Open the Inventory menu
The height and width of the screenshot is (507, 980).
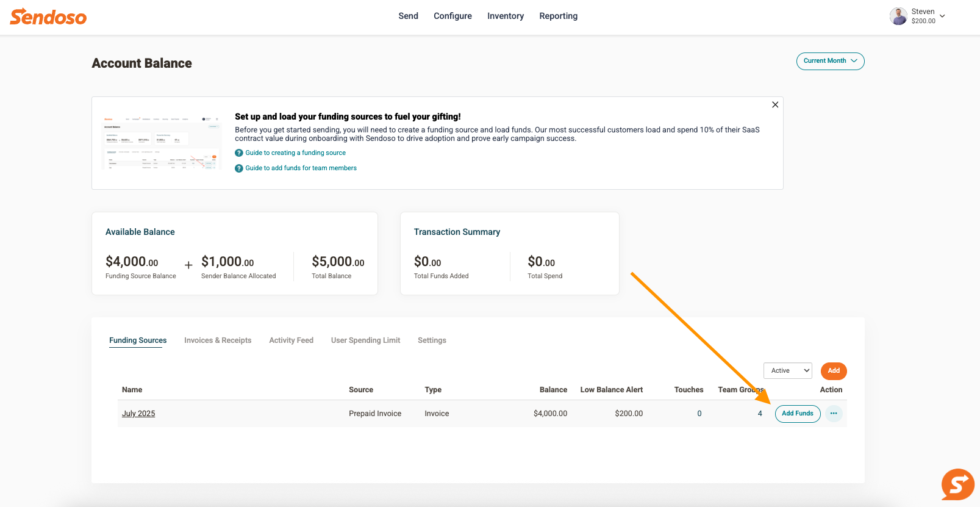point(506,16)
